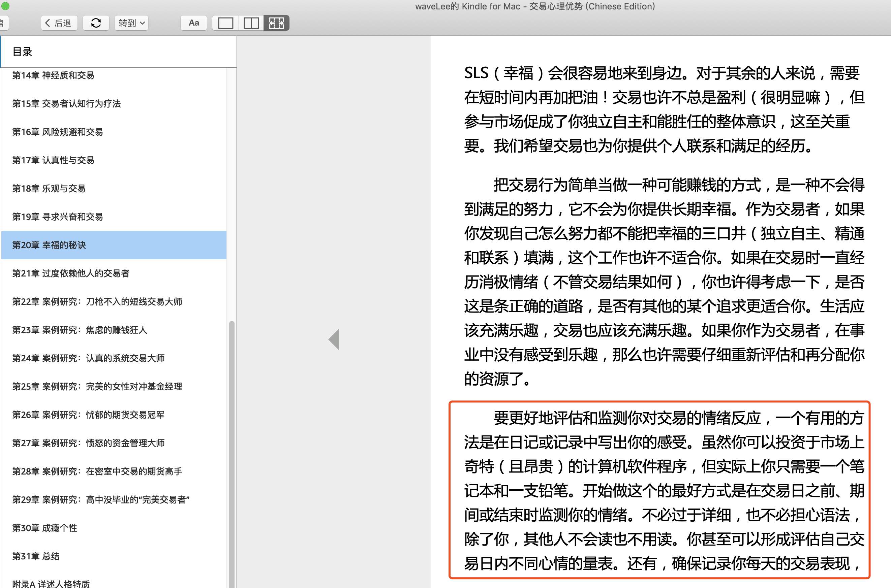The image size is (891, 588).
Task: Click the sync refresh icon
Action: coord(96,23)
